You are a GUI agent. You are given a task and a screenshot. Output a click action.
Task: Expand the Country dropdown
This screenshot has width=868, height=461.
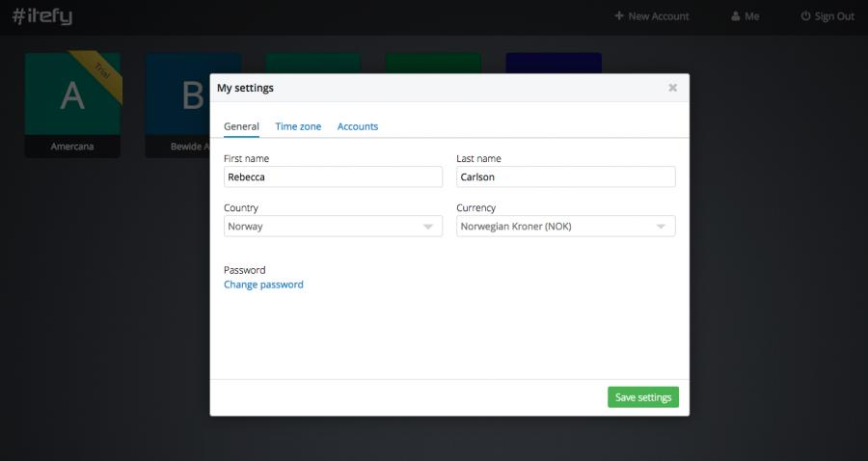(333, 227)
